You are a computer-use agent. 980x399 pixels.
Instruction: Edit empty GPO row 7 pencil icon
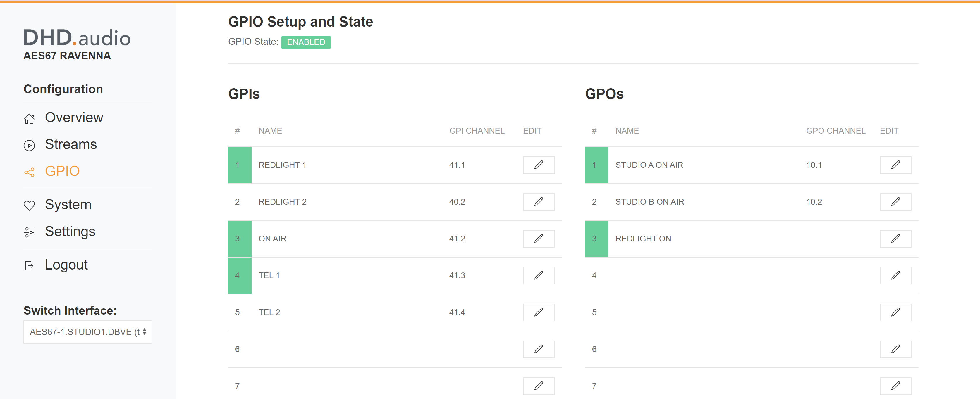coord(895,386)
